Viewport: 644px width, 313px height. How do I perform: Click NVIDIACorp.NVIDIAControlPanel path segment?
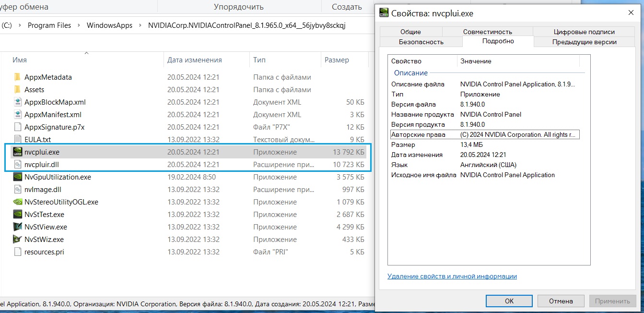[x=247, y=25]
